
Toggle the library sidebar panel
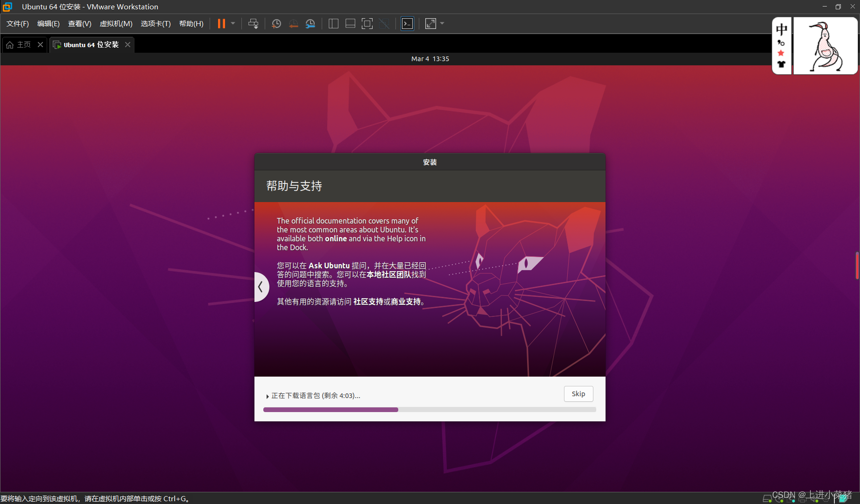coord(333,24)
